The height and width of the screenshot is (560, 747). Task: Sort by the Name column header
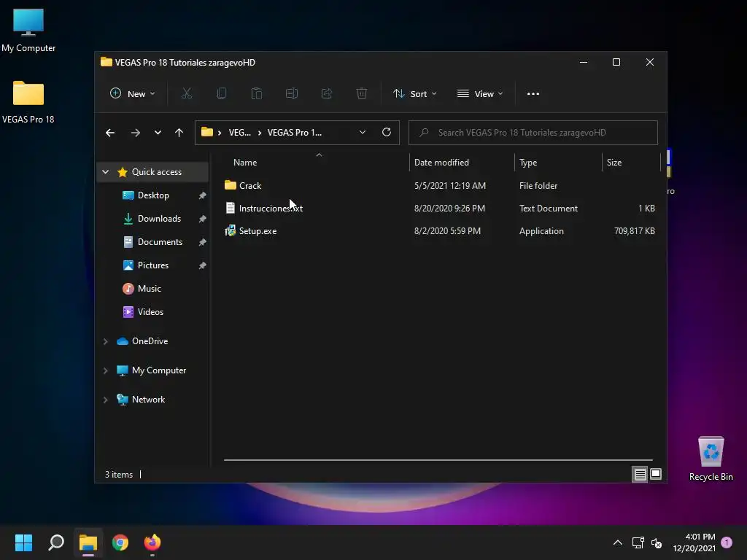coord(245,163)
